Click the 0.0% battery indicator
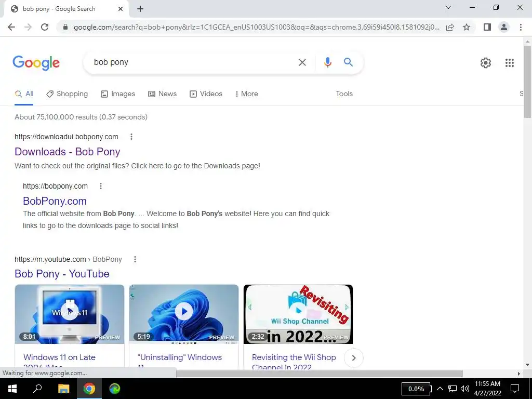 tap(416, 389)
